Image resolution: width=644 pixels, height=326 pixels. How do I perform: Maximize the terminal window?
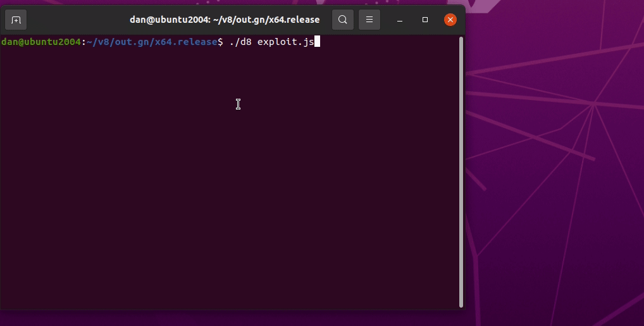click(425, 20)
